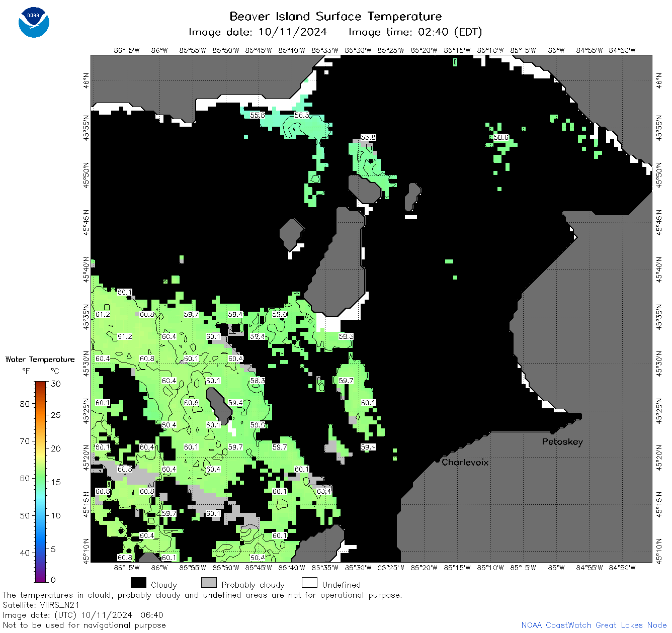Screen dimensions: 672x633
Task: Click the 'Water Temperature' legend heading
Action: 40,359
